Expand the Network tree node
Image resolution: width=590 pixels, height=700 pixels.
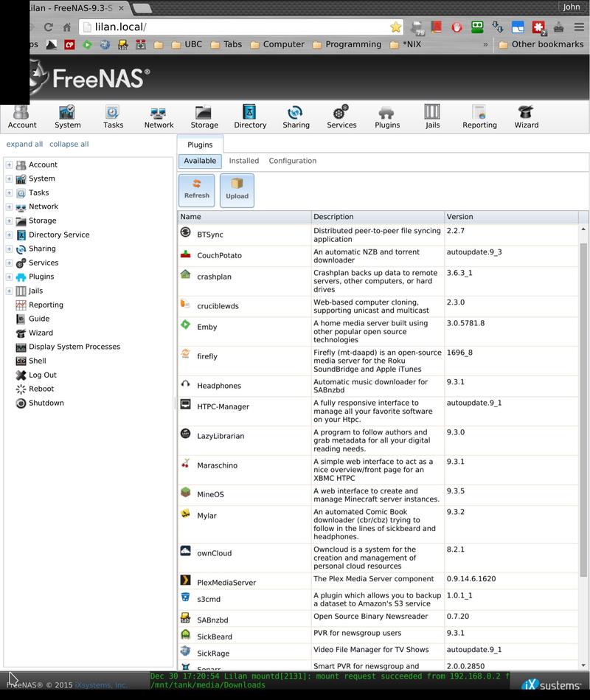pyautogui.click(x=9, y=207)
